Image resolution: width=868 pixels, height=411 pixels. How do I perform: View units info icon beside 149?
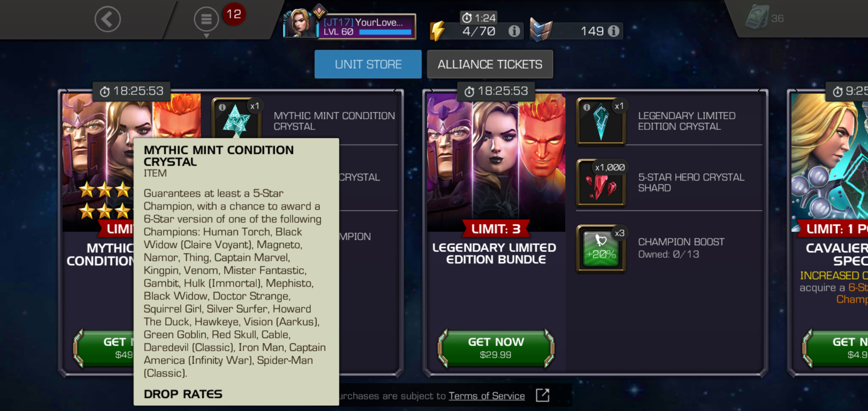pyautogui.click(x=613, y=31)
